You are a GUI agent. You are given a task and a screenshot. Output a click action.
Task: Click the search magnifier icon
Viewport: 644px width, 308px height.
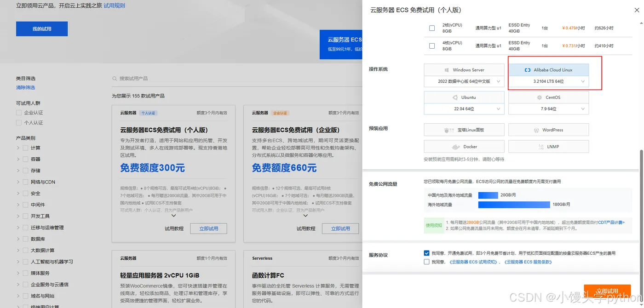coord(115,79)
